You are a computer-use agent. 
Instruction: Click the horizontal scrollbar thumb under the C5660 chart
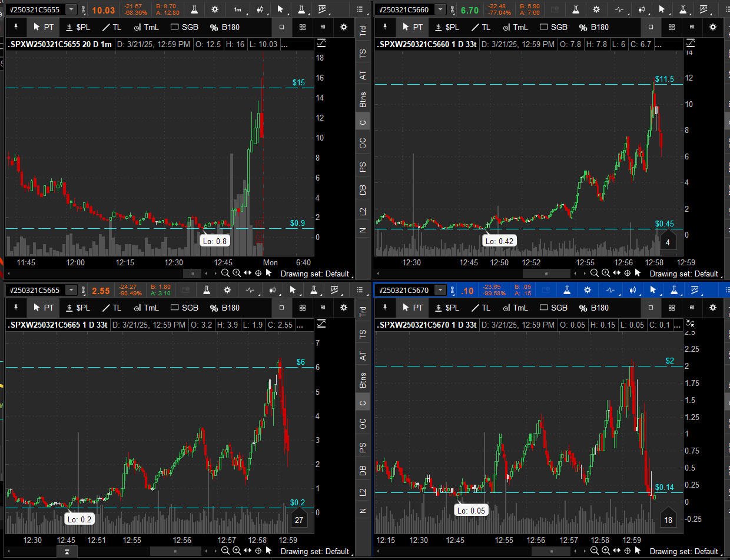pyautogui.click(x=546, y=273)
